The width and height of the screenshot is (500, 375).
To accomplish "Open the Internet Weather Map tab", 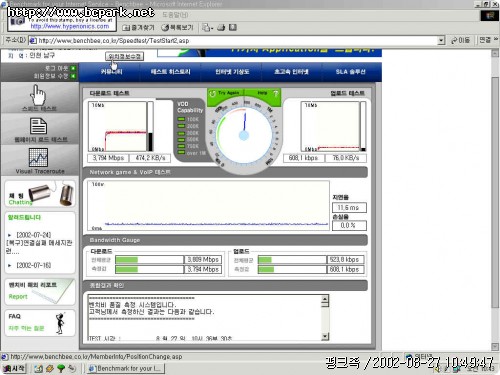I will pos(232,72).
